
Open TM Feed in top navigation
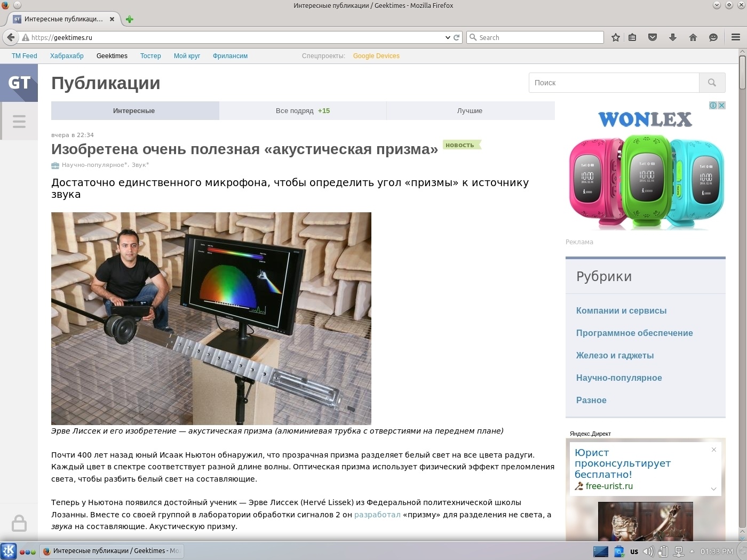[x=25, y=56]
